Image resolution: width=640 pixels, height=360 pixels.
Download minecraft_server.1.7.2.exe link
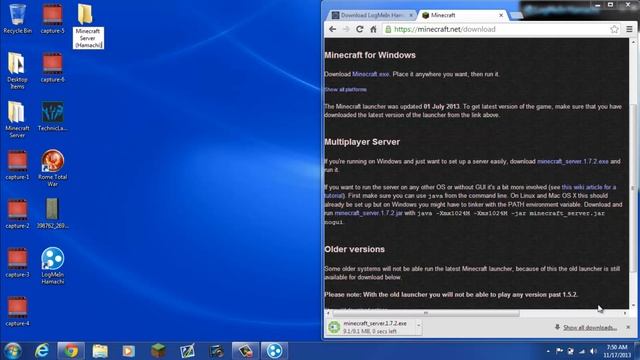click(x=573, y=162)
